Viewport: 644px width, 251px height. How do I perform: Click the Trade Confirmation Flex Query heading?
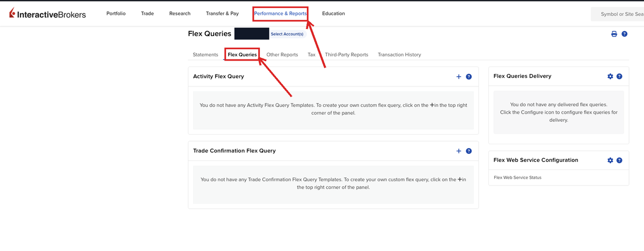(235, 151)
